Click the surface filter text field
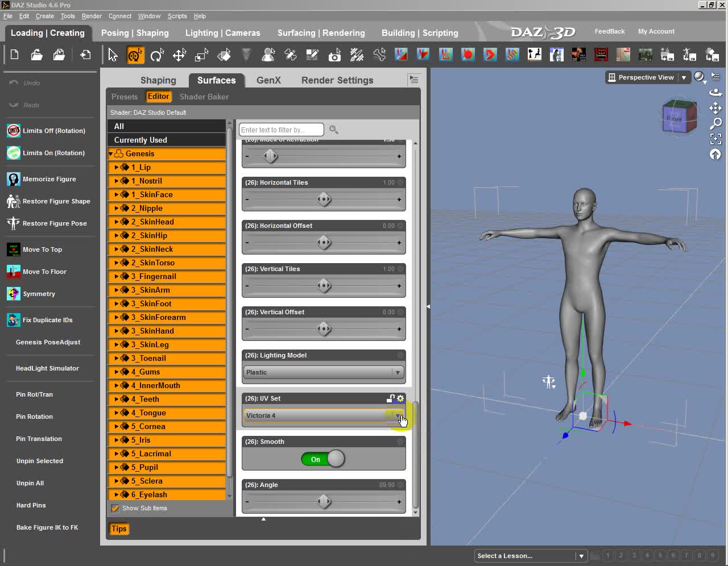The image size is (728, 566). (x=282, y=130)
